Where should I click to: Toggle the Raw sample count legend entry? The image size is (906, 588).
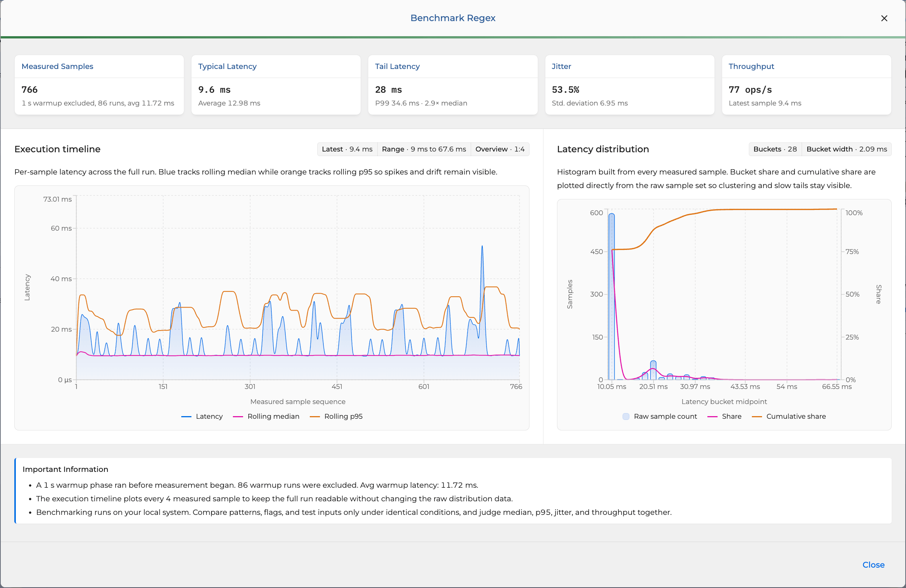point(660,416)
